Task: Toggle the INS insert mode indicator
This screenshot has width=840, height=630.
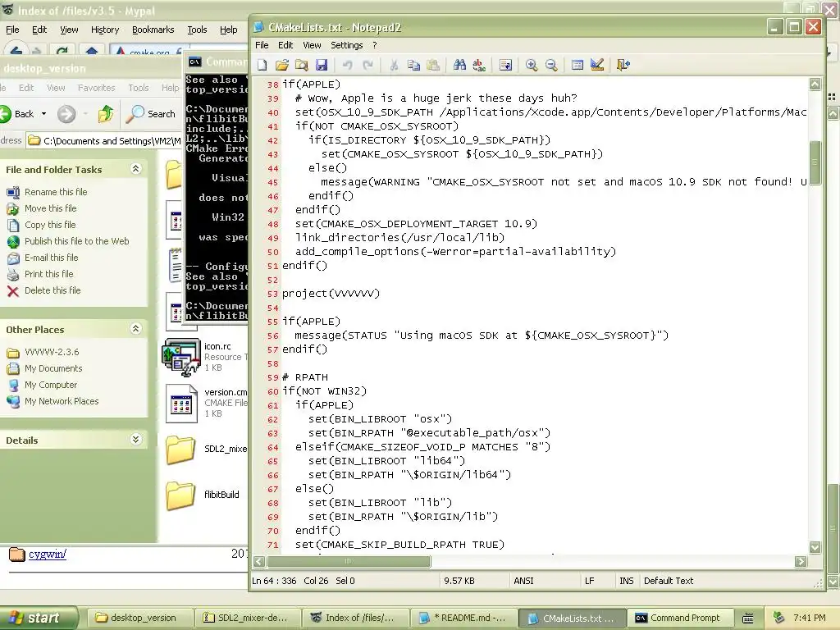Action: coord(626,581)
